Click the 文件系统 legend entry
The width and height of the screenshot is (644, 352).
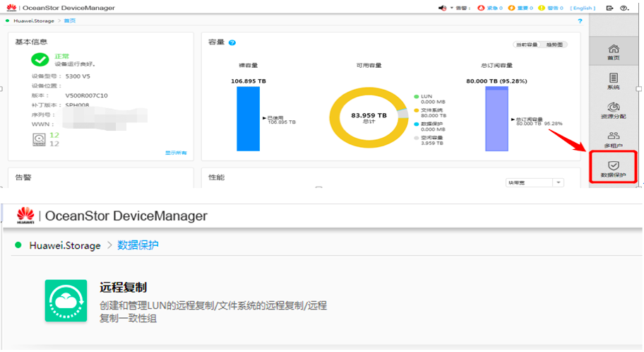click(x=430, y=113)
